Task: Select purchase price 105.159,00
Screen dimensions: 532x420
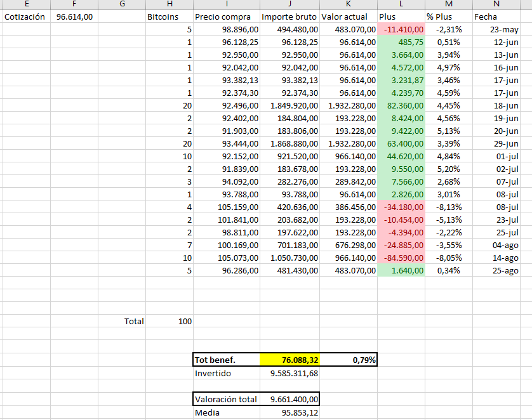Action: 227,207
